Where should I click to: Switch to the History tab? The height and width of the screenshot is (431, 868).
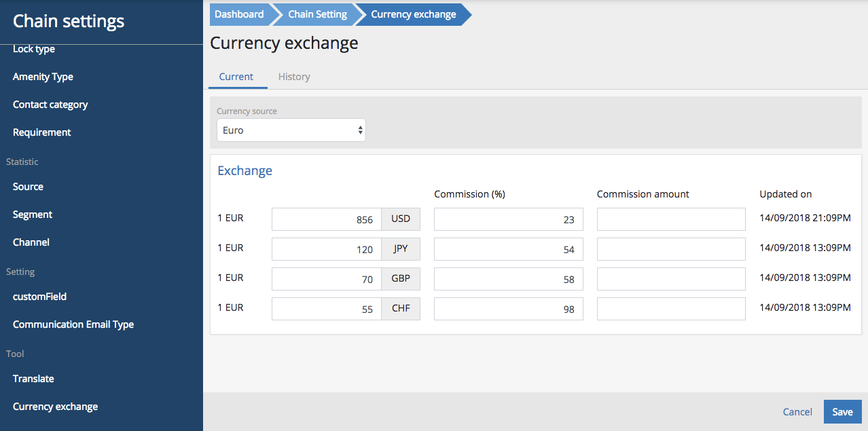click(294, 77)
